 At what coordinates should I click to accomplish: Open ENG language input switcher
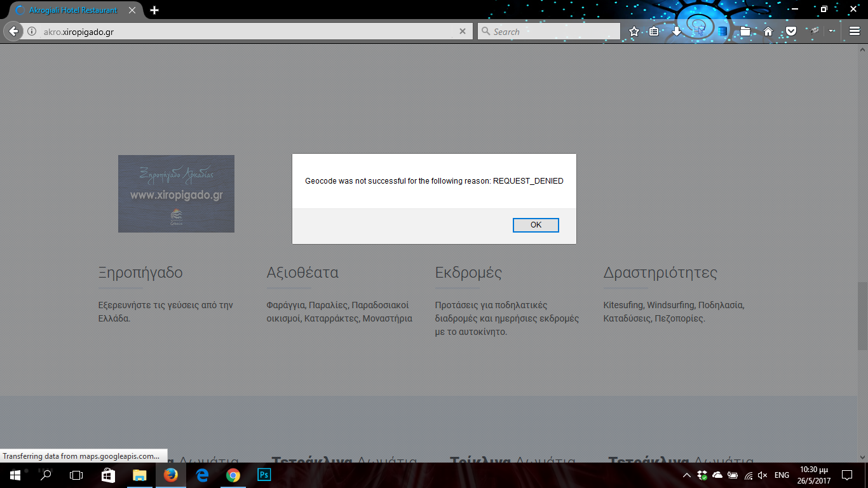[x=782, y=475]
